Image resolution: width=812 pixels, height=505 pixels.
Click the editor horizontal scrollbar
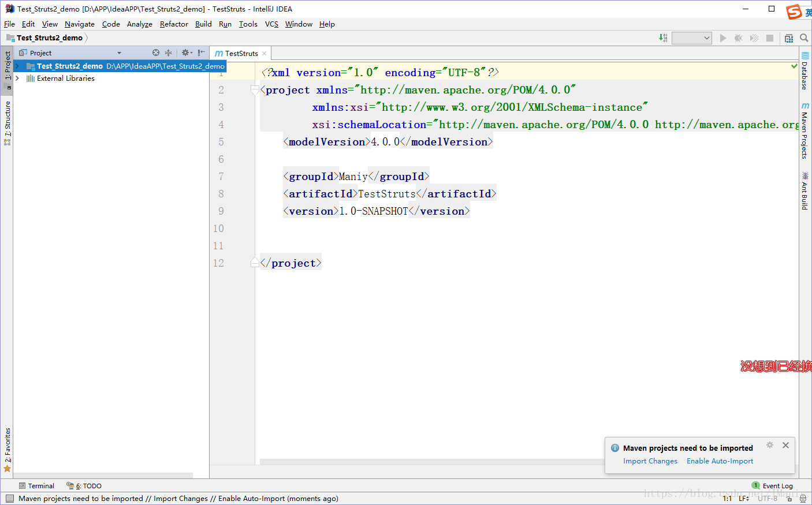pos(432,462)
